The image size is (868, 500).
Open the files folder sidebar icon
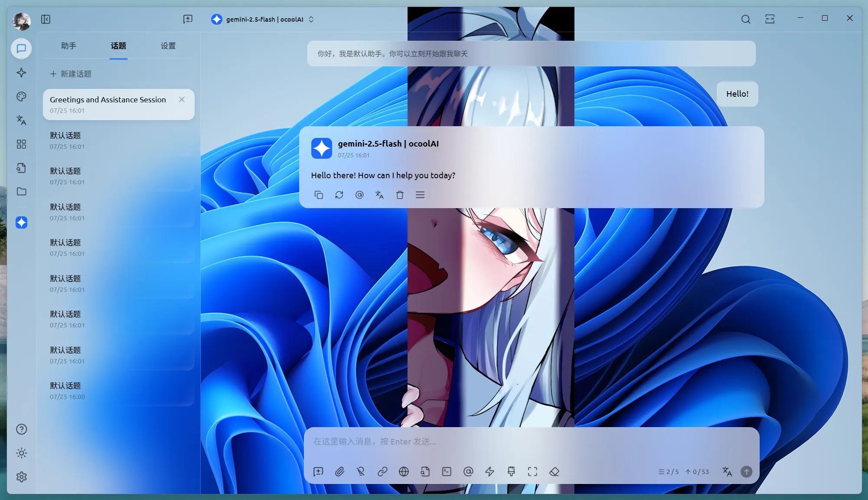point(21,191)
